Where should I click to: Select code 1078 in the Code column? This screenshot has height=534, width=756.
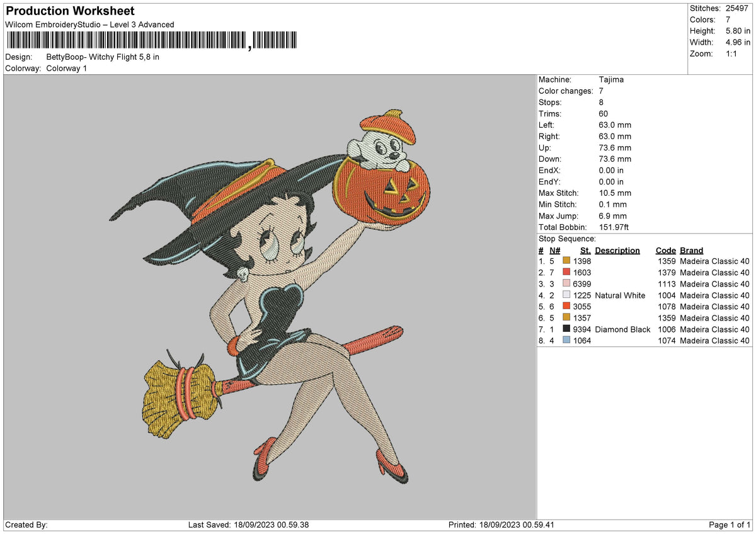667,306
